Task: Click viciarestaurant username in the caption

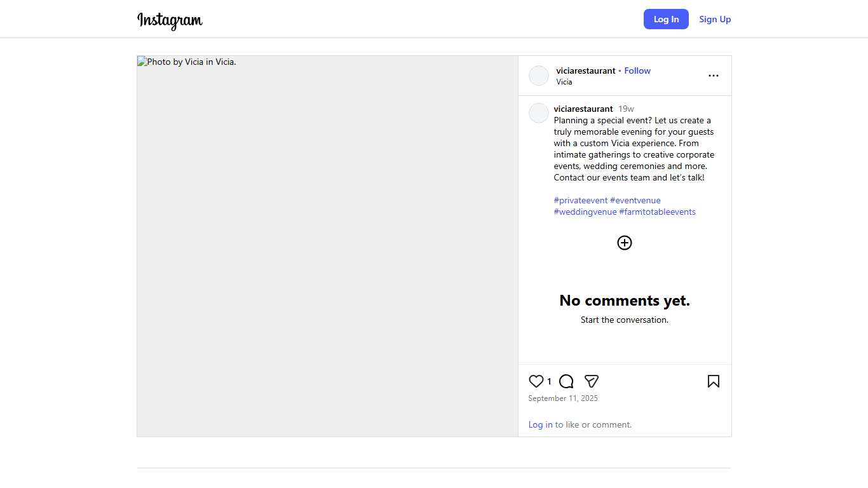Action: [583, 109]
